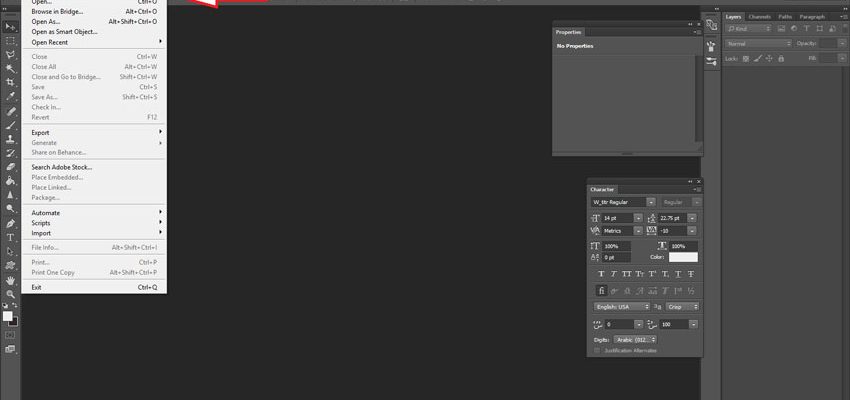
Task: Lock all layer attributes with padlock
Action: (x=781, y=58)
